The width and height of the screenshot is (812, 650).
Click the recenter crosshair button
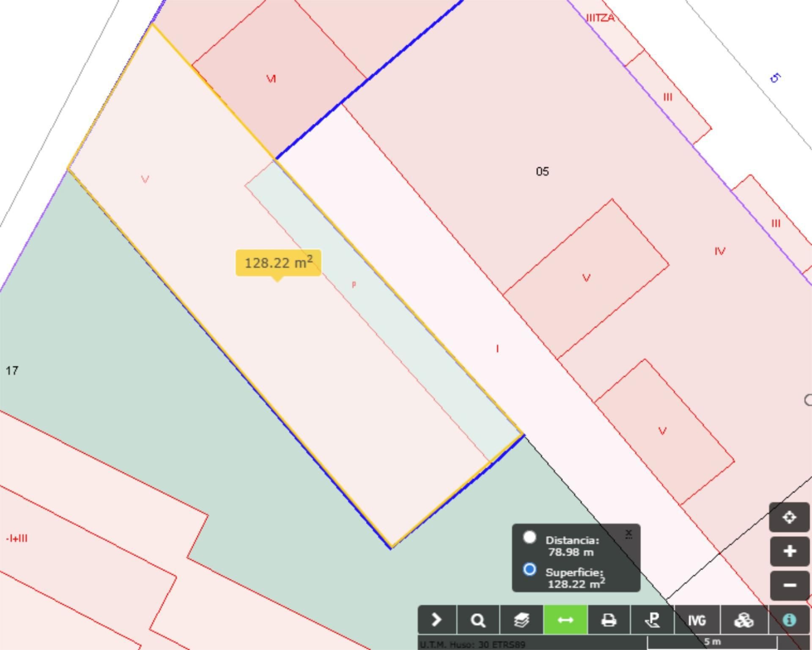pyautogui.click(x=789, y=517)
